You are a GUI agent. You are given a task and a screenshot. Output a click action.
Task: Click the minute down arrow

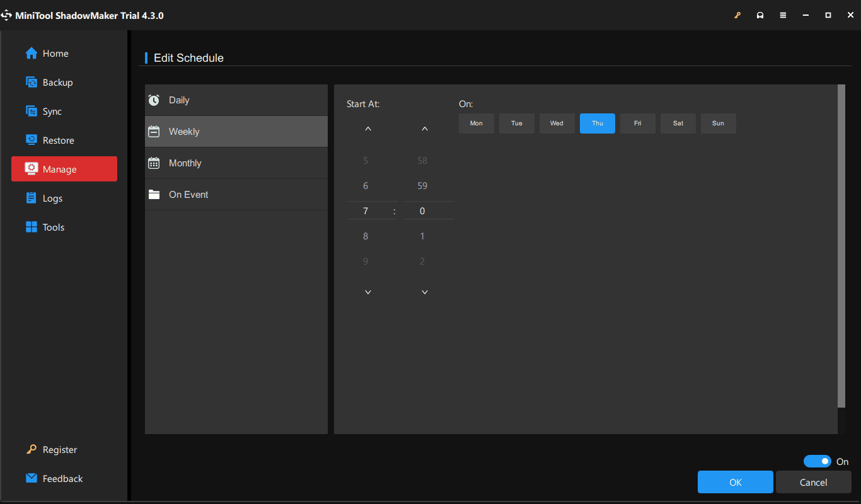coord(425,292)
